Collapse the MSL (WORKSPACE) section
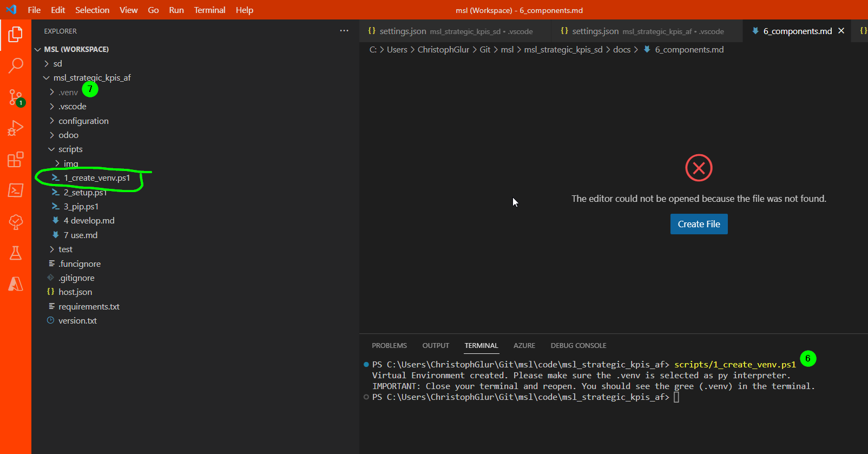The width and height of the screenshot is (868, 454). [x=38, y=49]
